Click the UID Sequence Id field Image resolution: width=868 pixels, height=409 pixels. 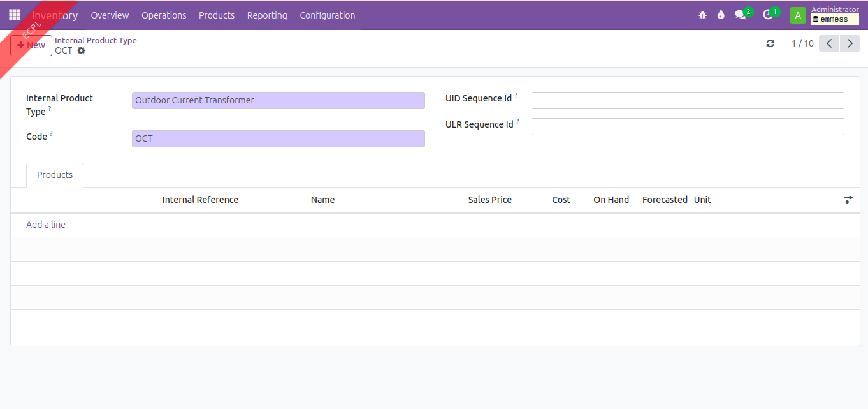tap(687, 100)
